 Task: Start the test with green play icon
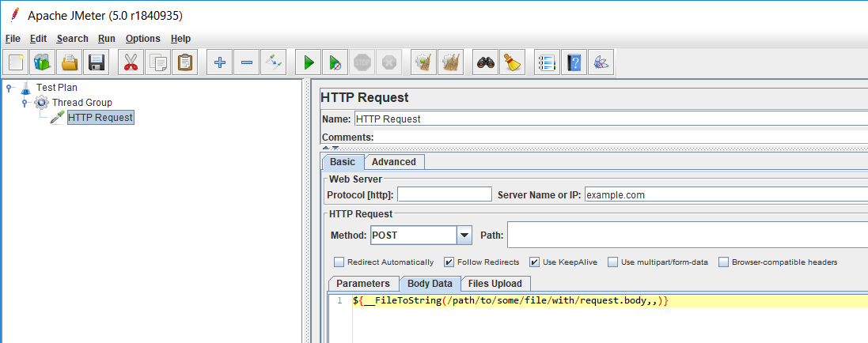click(x=308, y=62)
